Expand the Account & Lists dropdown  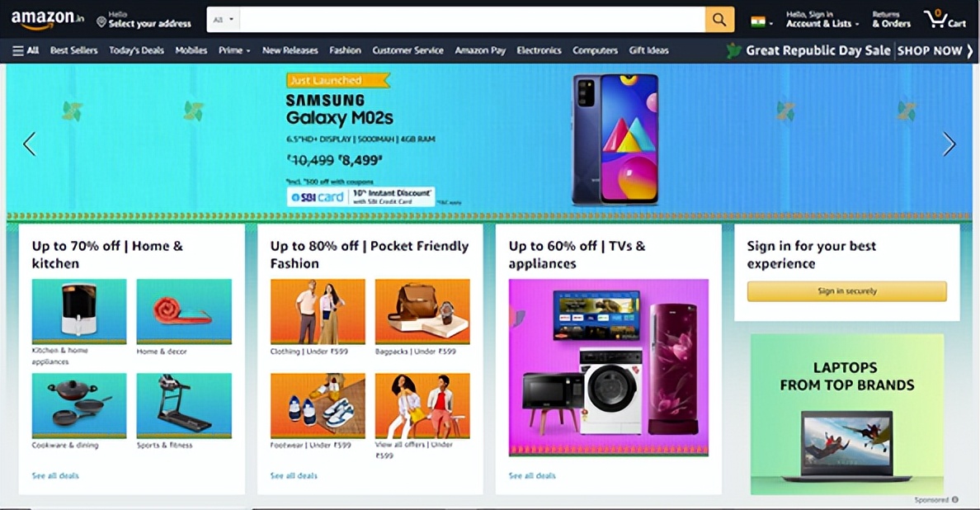click(x=822, y=19)
